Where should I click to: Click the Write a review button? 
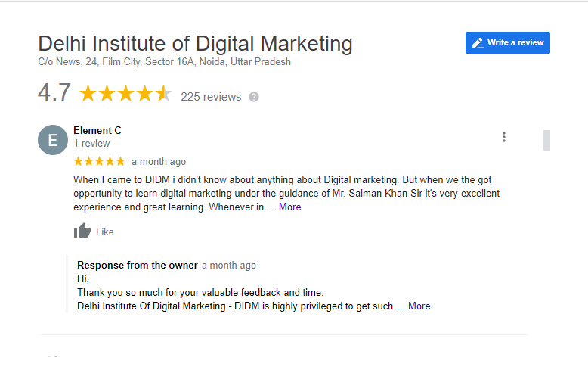coord(507,43)
